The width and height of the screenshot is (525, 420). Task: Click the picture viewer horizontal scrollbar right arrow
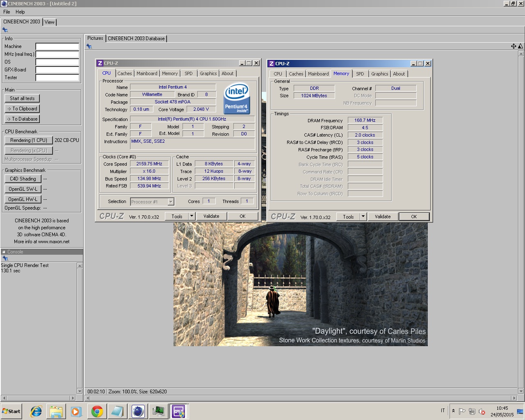514,398
